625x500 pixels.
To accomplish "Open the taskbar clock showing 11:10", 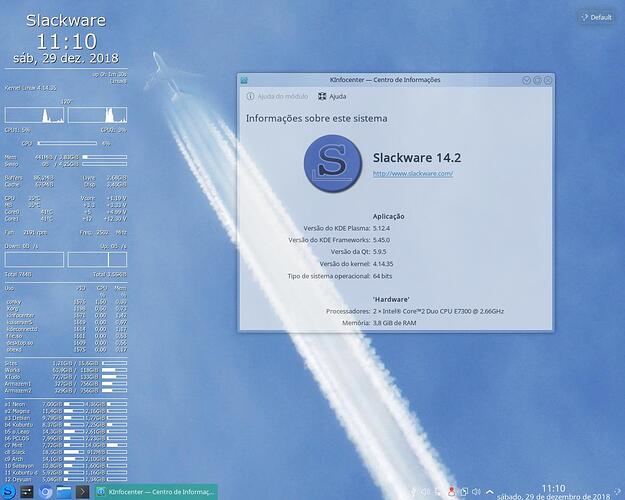I will coord(554,492).
